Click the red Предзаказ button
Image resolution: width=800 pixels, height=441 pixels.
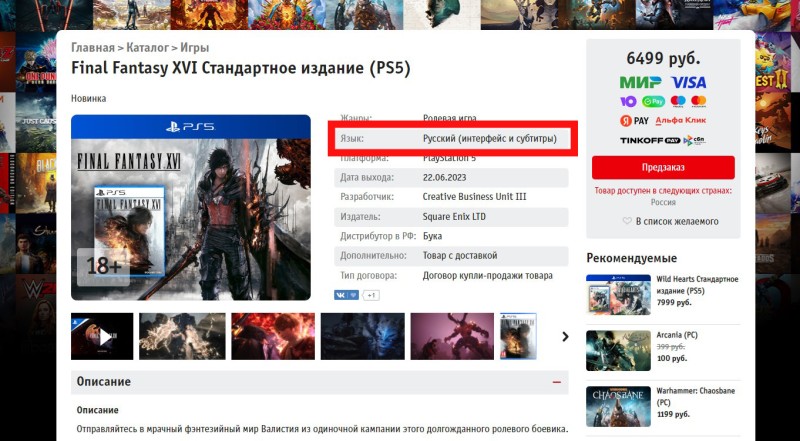[x=663, y=167]
